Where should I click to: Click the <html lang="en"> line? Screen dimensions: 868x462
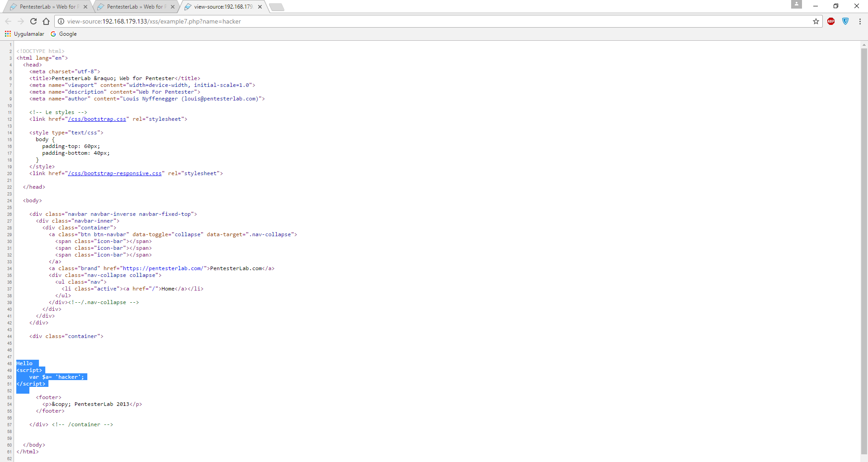point(42,58)
